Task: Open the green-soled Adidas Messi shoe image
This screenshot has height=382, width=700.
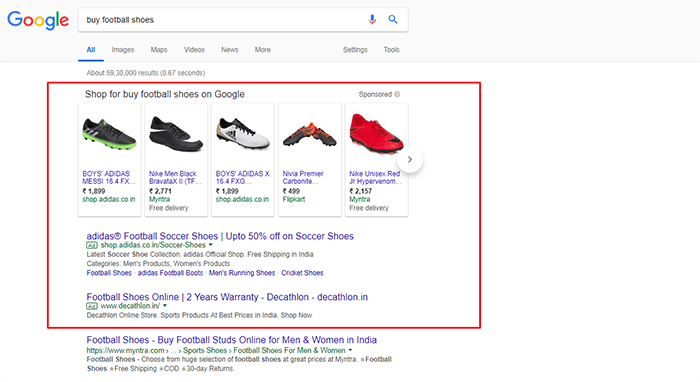Action: (109, 134)
